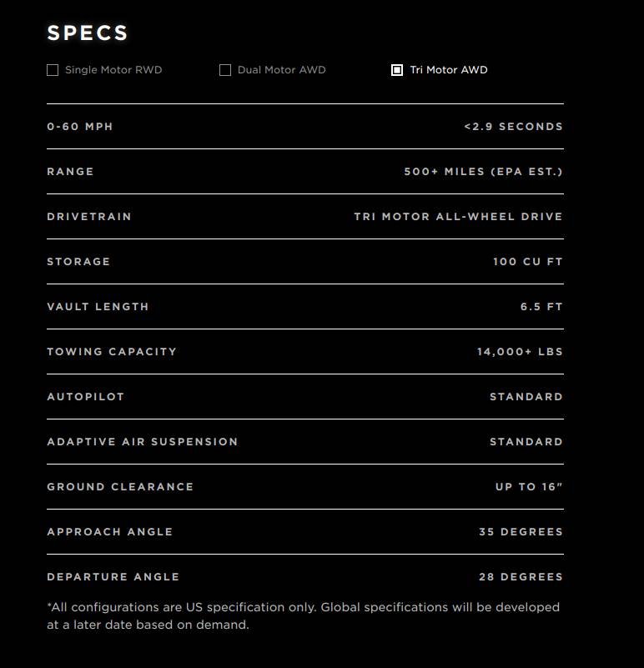Click the DRIVETRAIN spec label
The image size is (644, 668).
(89, 217)
